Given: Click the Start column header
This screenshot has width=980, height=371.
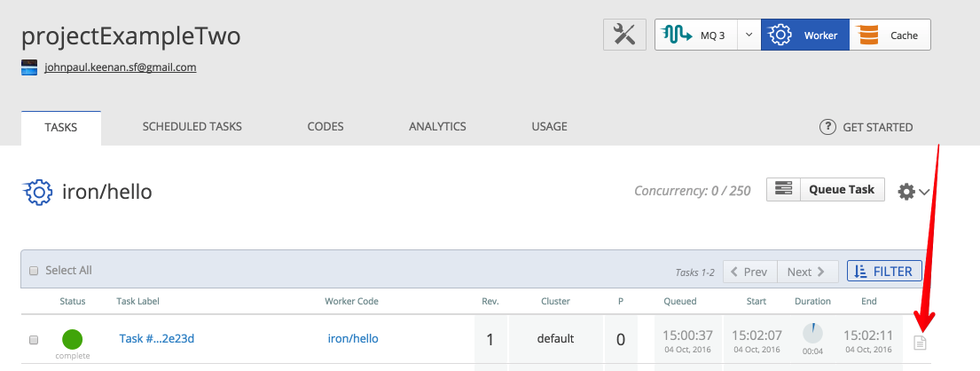Looking at the screenshot, I should (757, 301).
